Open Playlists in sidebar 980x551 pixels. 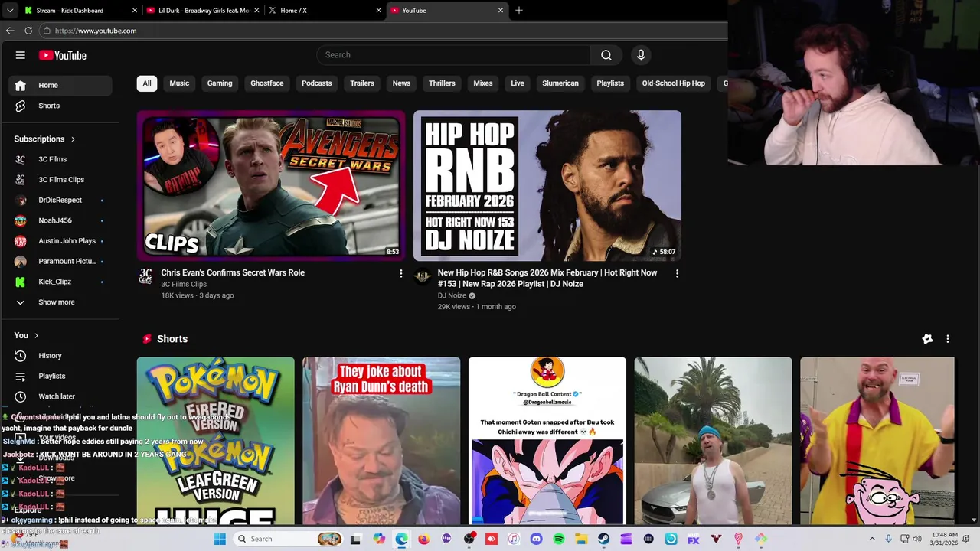click(60, 377)
